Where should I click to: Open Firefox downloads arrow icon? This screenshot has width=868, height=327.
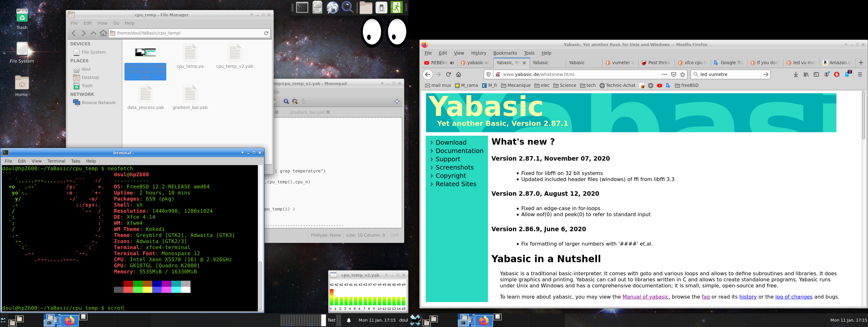(x=796, y=74)
